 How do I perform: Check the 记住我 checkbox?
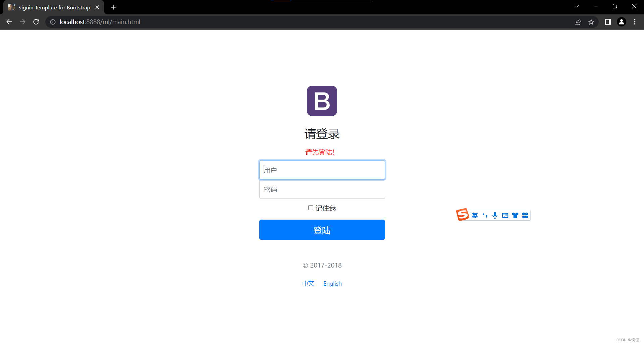coord(311,208)
